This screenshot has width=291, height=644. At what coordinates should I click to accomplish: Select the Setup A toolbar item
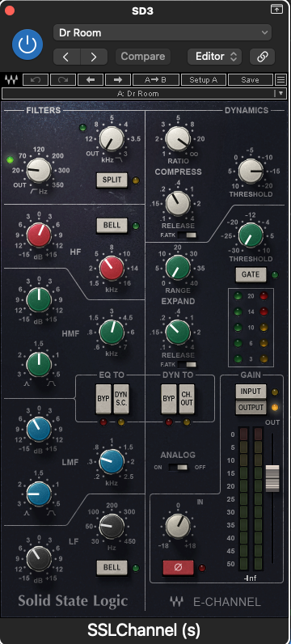click(204, 79)
